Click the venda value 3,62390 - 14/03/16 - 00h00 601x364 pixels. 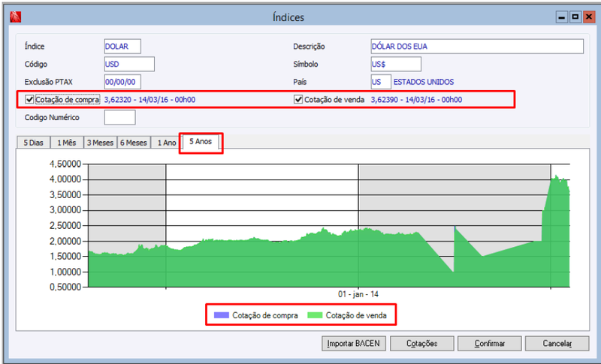coord(416,100)
